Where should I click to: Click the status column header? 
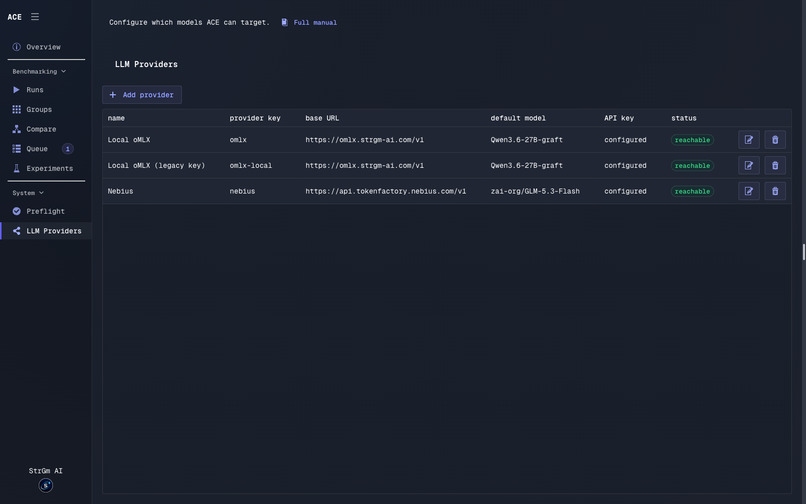click(684, 118)
